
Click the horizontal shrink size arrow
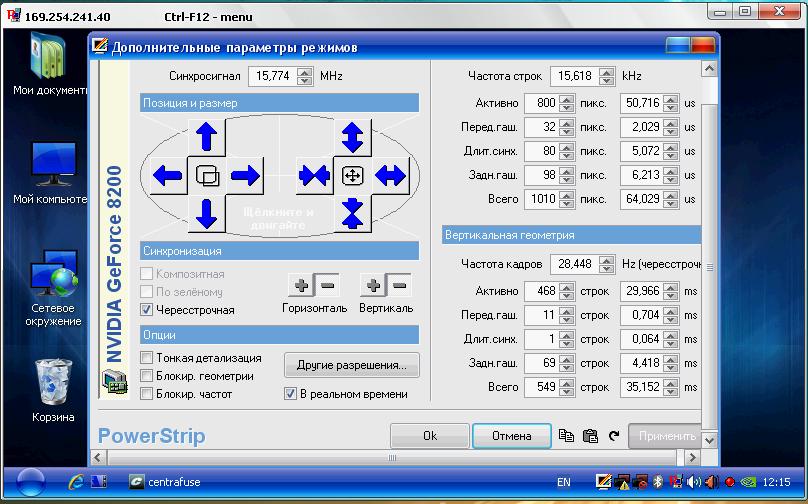point(314,176)
